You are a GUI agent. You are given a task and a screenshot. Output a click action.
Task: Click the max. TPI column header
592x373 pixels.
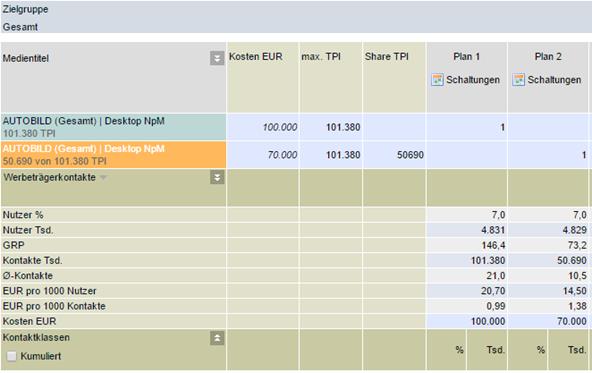click(321, 57)
